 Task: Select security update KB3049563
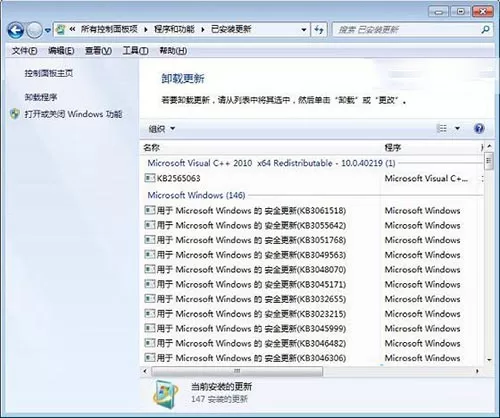pos(313,255)
